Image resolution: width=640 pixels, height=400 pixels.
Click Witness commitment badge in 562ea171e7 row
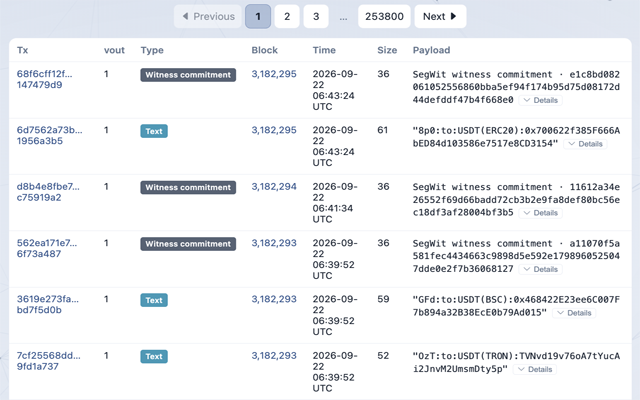(x=188, y=244)
